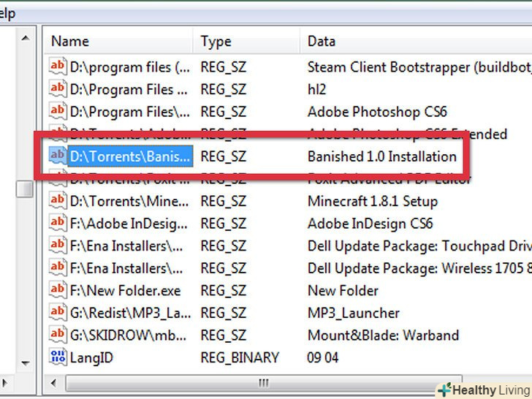This screenshot has height=399, width=532.
Task: Click the tree pane scroll up arrow
Action: [x=25, y=38]
